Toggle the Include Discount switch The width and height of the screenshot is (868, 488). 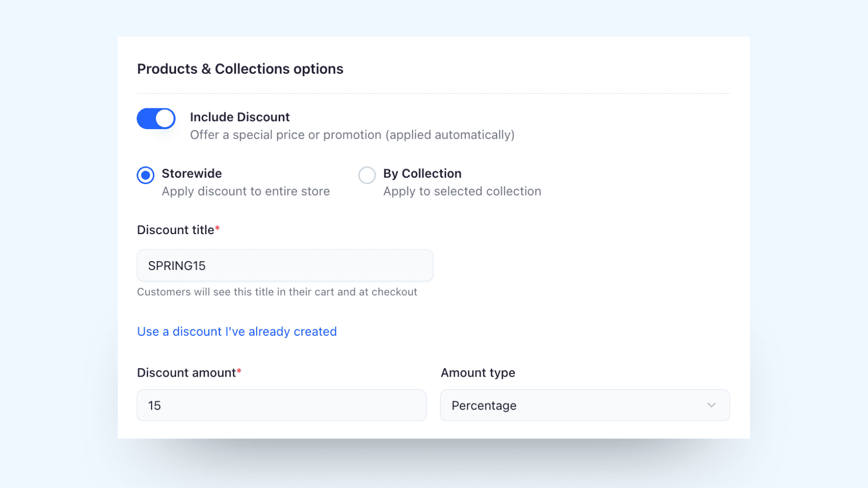point(156,119)
